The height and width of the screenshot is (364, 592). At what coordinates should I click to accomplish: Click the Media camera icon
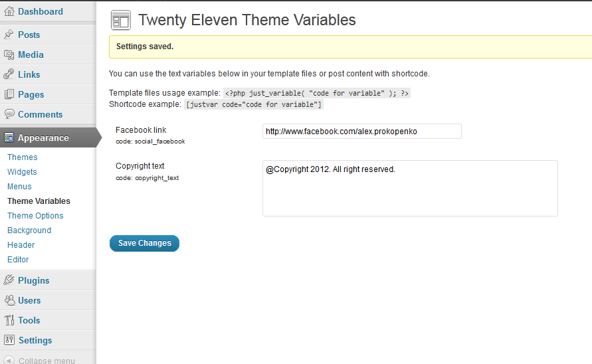pos(9,54)
